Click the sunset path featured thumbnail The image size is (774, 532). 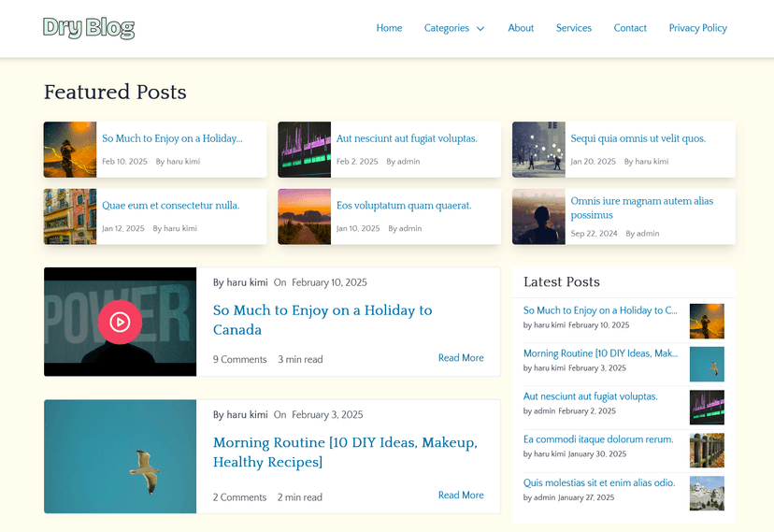[305, 217]
